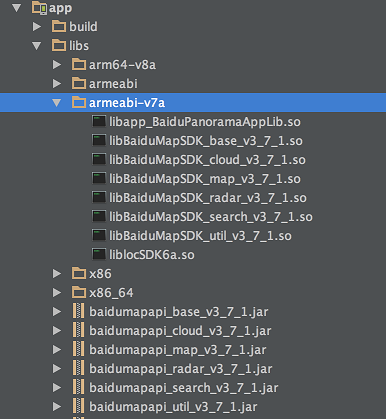This screenshot has width=386, height=419.
Task: Select libBaiduMapSDK_util_v3_7_1.so file
Action: 200,236
